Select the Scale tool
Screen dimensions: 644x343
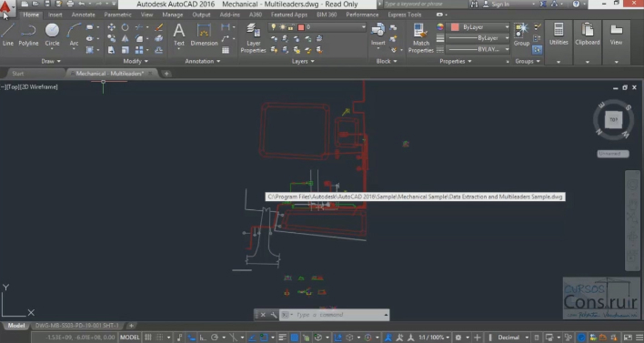[x=125, y=50]
